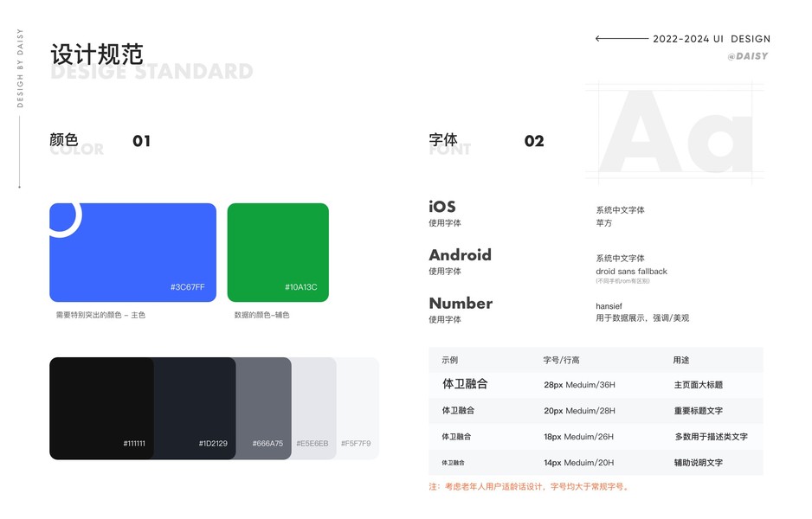
Task: Select the "Android" font heading
Action: (x=460, y=254)
